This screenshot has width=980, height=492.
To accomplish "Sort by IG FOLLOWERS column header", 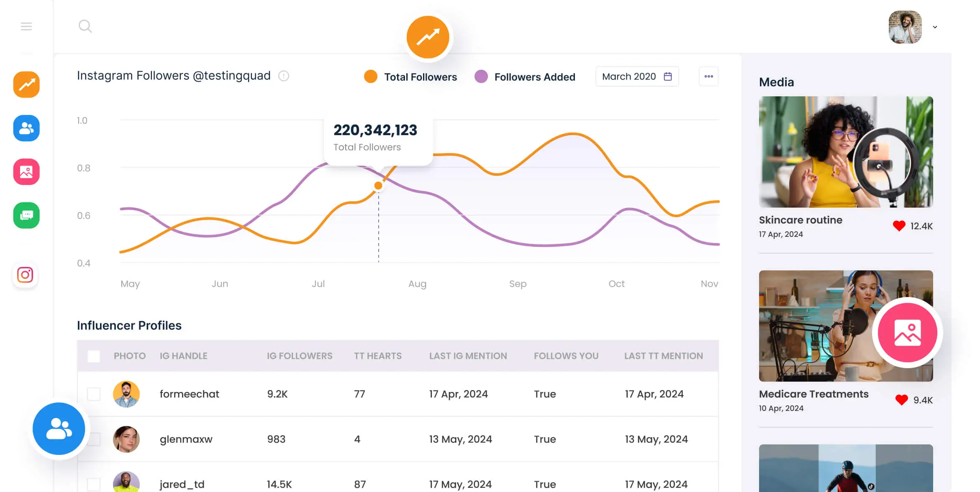I will coord(300,356).
